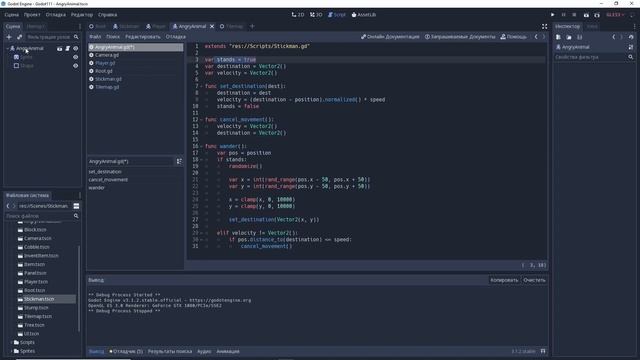Open online documentation link
The height and width of the screenshot is (360, 640).
pos(390,37)
